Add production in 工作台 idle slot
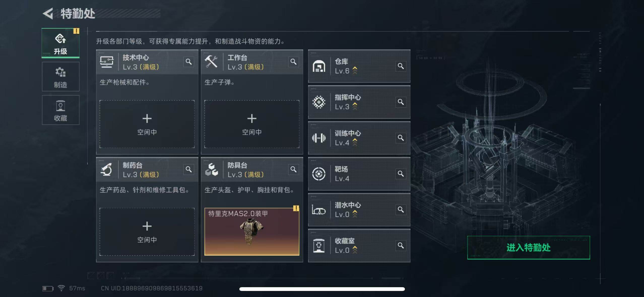644x297 pixels. pos(252,124)
